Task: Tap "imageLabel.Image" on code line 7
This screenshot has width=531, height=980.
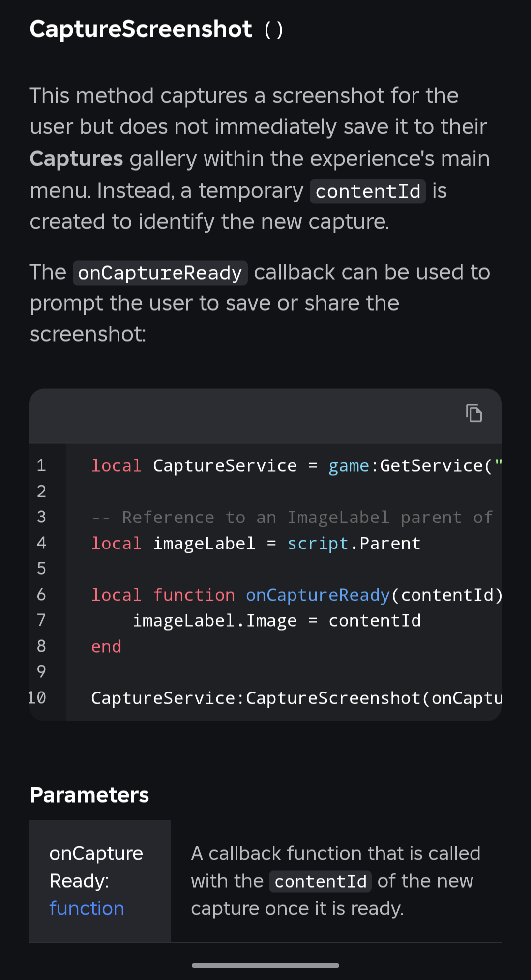Action: pos(215,621)
